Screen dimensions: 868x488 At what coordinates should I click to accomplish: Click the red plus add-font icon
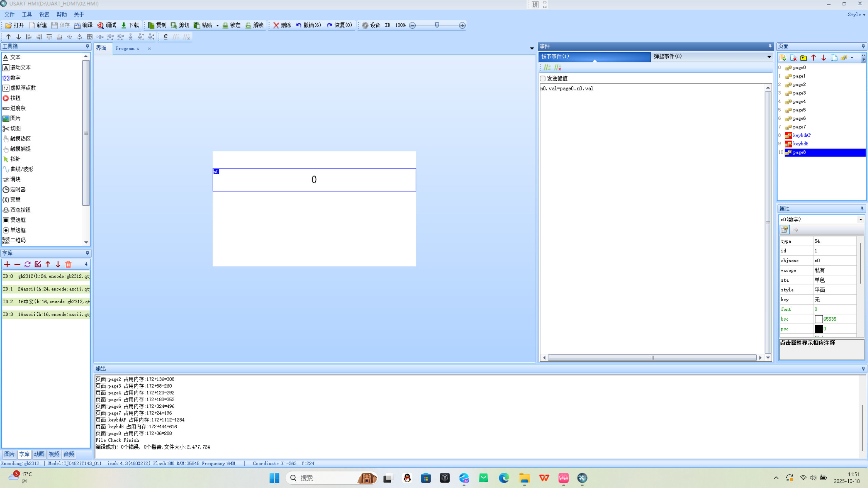point(7,264)
